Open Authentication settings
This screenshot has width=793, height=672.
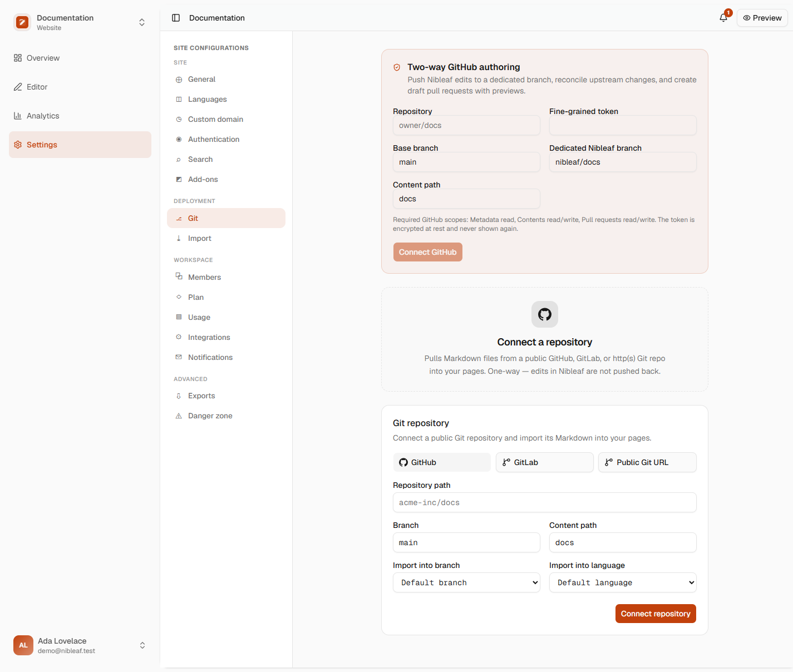click(226, 139)
